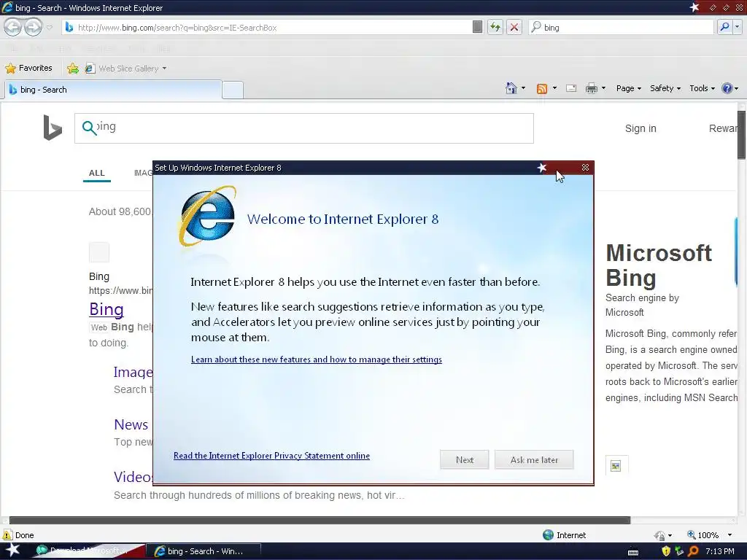Expand the Home button dropdown arrow
This screenshot has width=747, height=560.
524,88
